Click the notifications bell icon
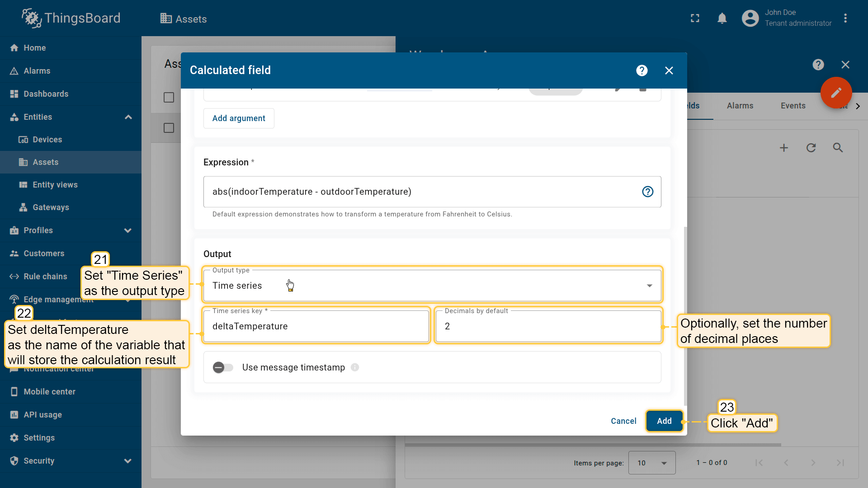The height and width of the screenshot is (488, 868). click(722, 19)
